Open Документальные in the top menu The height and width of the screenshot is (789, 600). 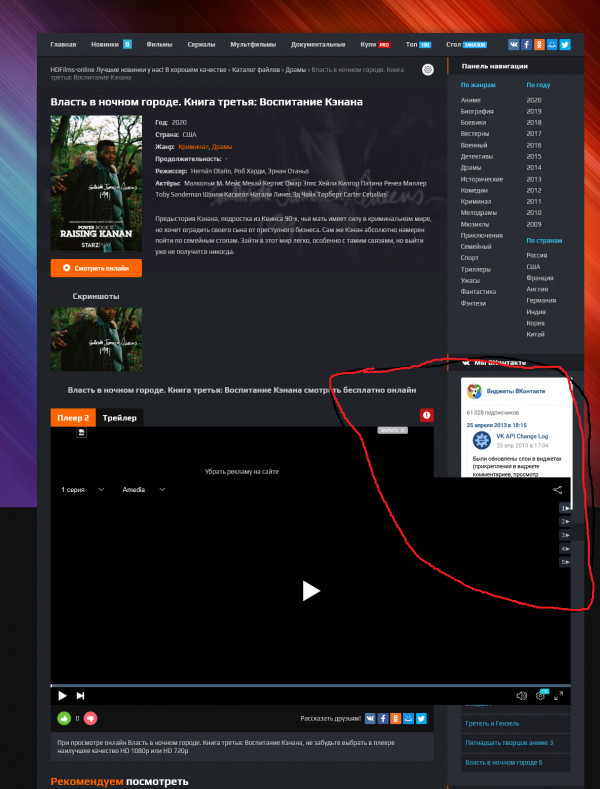point(318,44)
